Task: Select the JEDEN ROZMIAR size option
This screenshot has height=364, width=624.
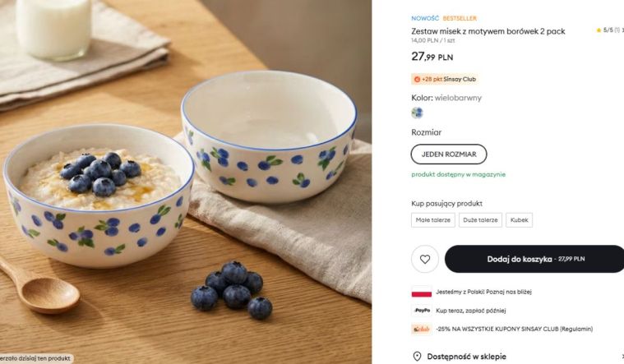Action: 449,154
